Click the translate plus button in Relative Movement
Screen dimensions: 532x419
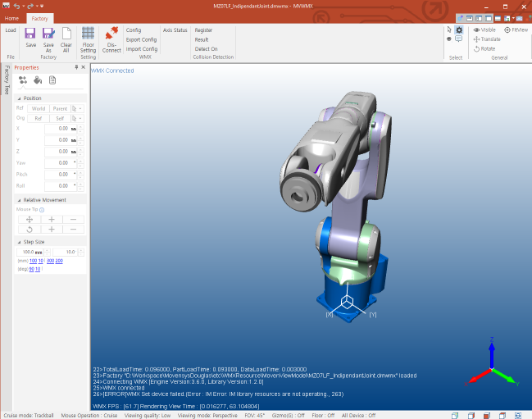point(52,219)
